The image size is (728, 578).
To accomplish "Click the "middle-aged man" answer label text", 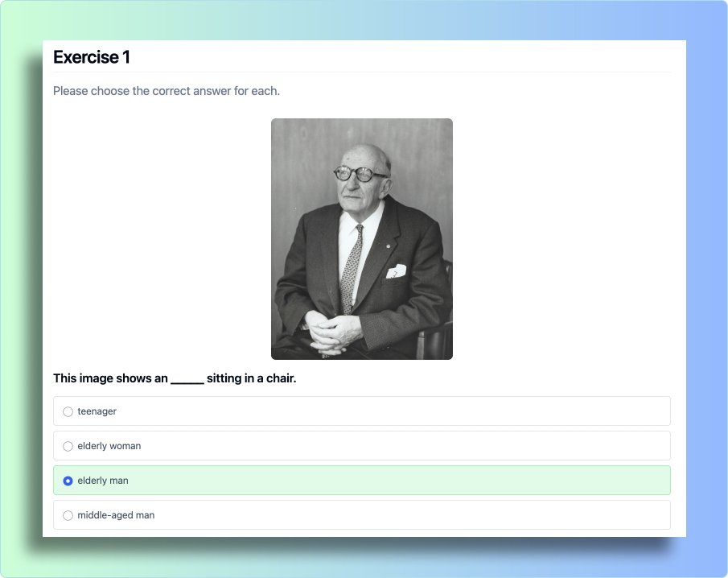I will coord(116,515).
